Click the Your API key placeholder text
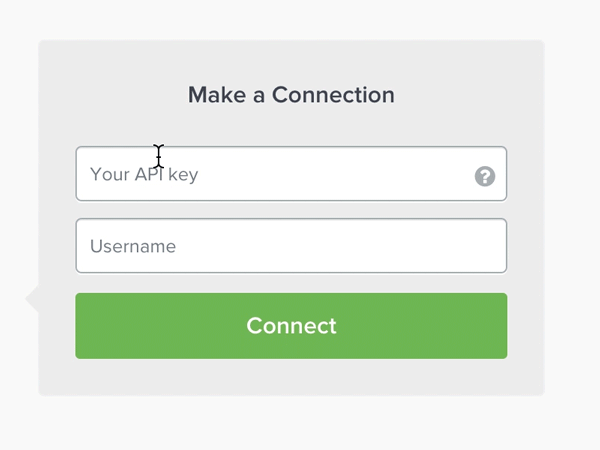The image size is (600, 450). tap(144, 174)
